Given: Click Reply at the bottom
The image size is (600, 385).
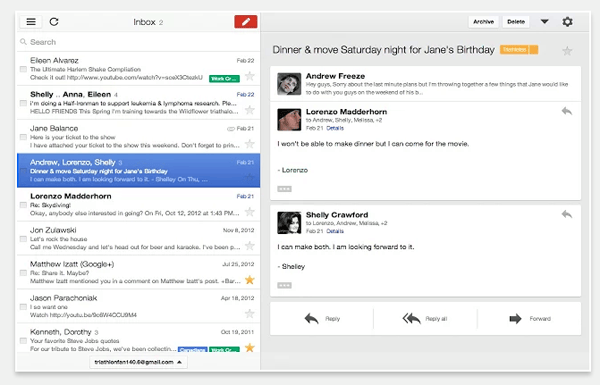Looking at the screenshot, I should (322, 318).
